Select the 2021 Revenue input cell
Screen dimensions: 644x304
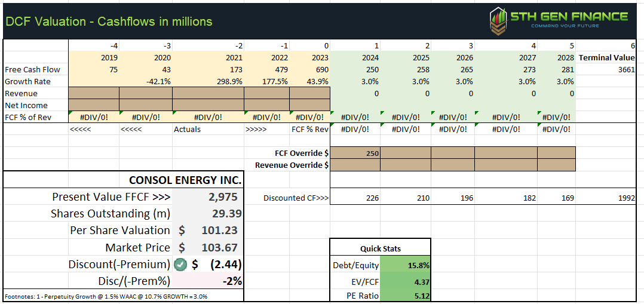point(208,93)
